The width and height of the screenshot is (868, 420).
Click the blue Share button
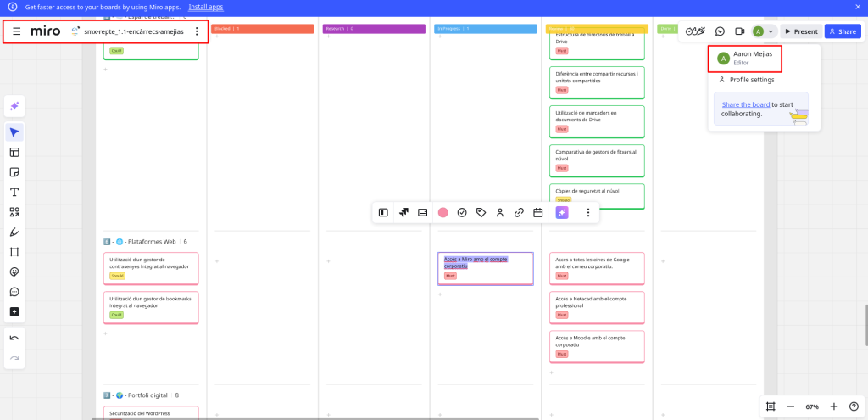coord(842,31)
